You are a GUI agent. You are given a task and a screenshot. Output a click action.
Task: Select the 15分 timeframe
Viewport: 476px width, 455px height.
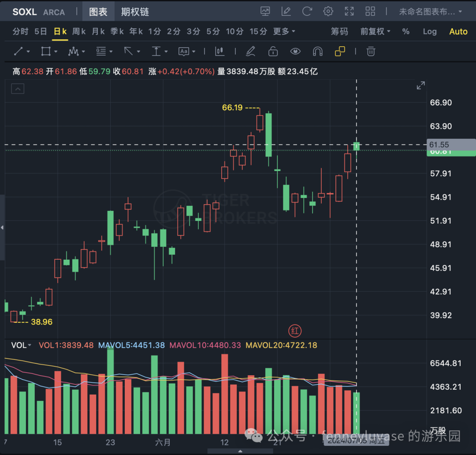[x=258, y=31]
